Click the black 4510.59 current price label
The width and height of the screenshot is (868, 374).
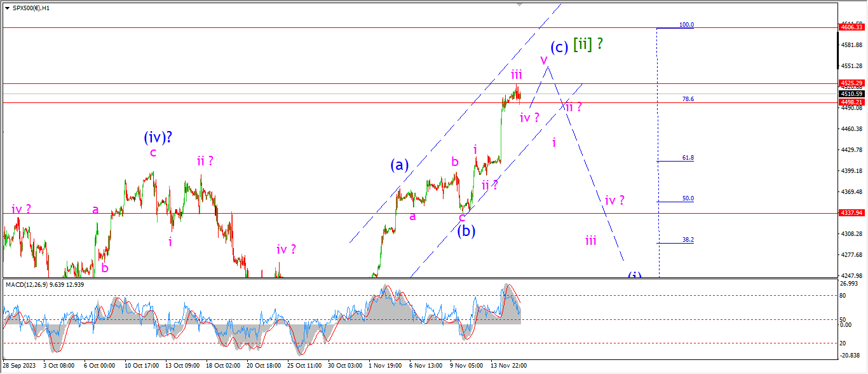pyautogui.click(x=851, y=93)
